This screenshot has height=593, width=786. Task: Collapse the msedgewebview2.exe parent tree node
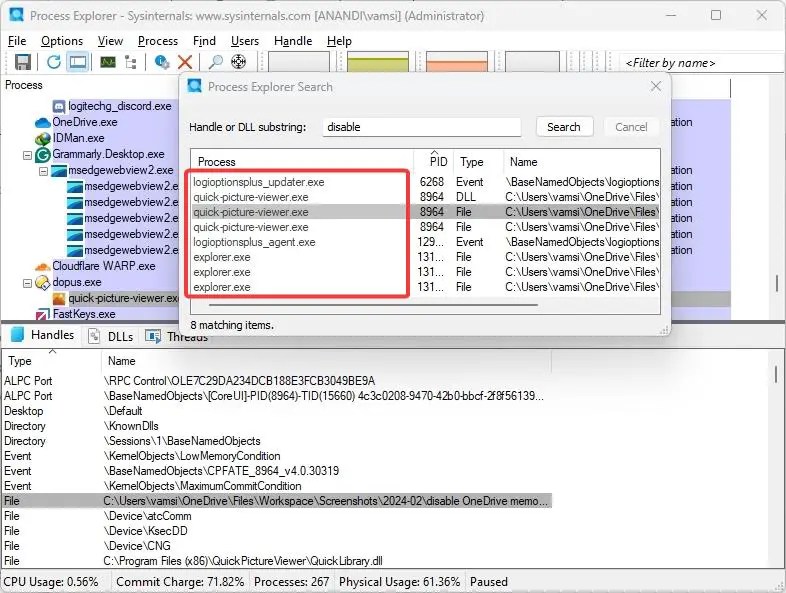pos(44,171)
